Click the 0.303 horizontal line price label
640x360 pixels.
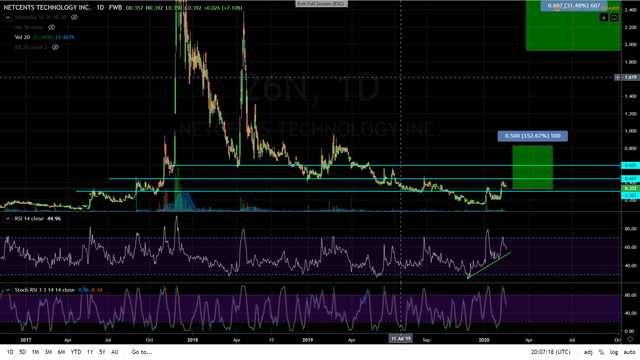(x=630, y=196)
